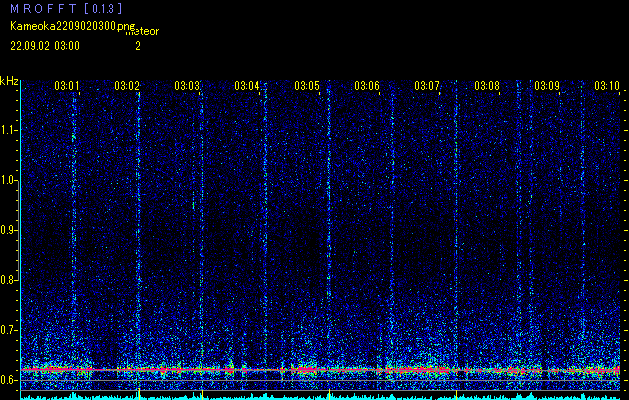
Task: Click the cyan amplitude strip at the bottom
Action: point(320,397)
